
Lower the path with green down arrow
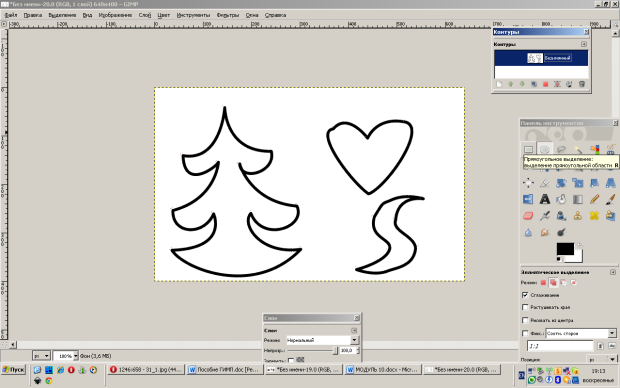(x=522, y=84)
